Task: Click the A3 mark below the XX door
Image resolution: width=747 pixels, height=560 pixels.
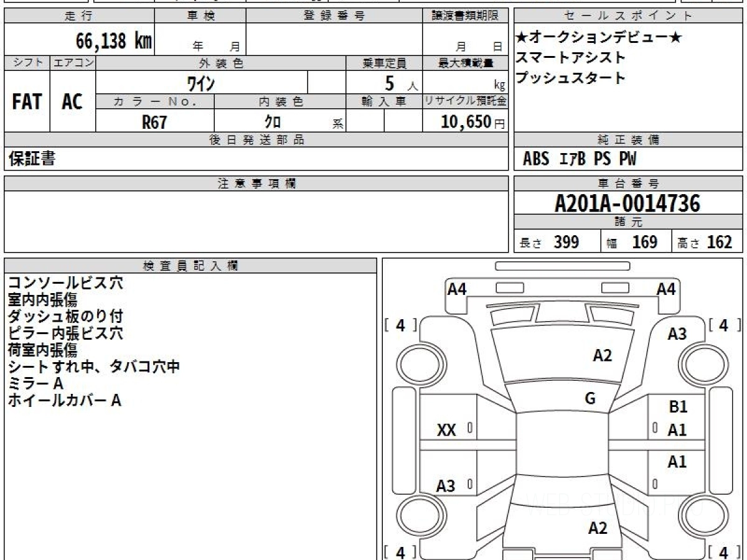Action: coord(445,486)
